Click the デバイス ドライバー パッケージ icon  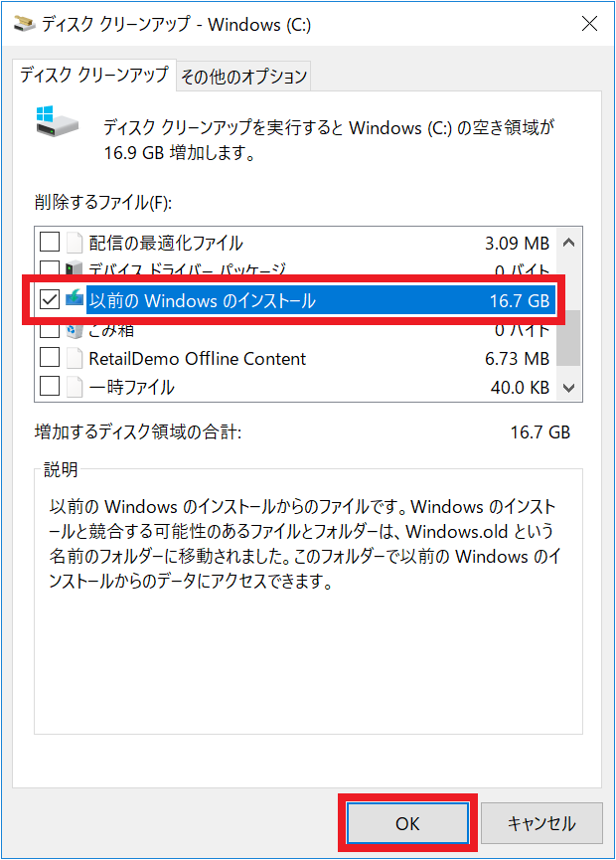pyautogui.click(x=76, y=269)
